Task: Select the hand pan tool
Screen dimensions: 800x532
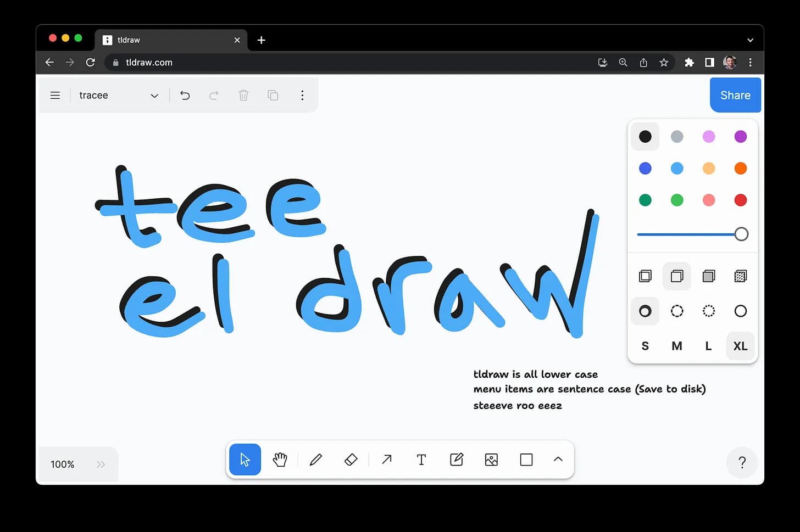Action: click(280, 460)
